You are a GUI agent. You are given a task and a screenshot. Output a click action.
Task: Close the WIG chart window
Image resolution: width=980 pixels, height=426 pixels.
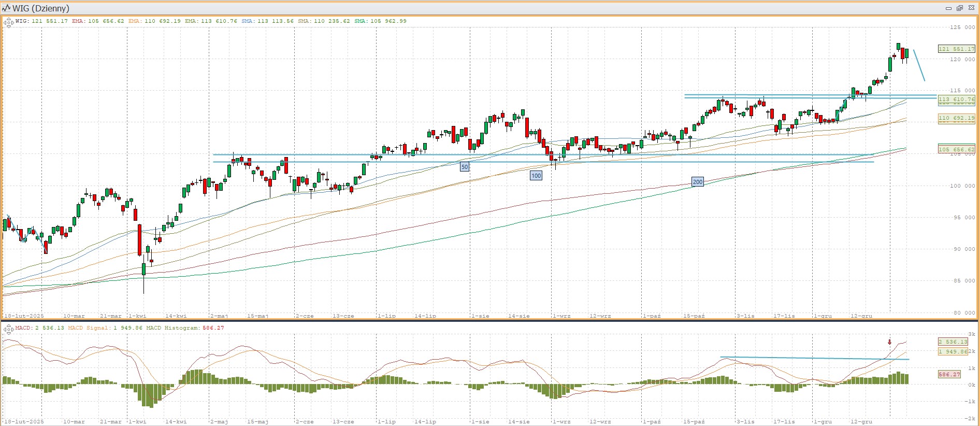971,8
